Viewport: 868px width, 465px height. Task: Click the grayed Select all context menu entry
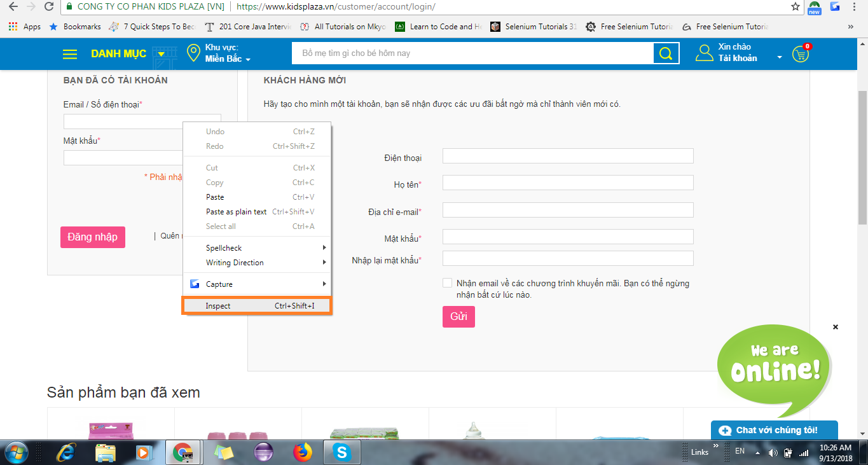pos(256,226)
